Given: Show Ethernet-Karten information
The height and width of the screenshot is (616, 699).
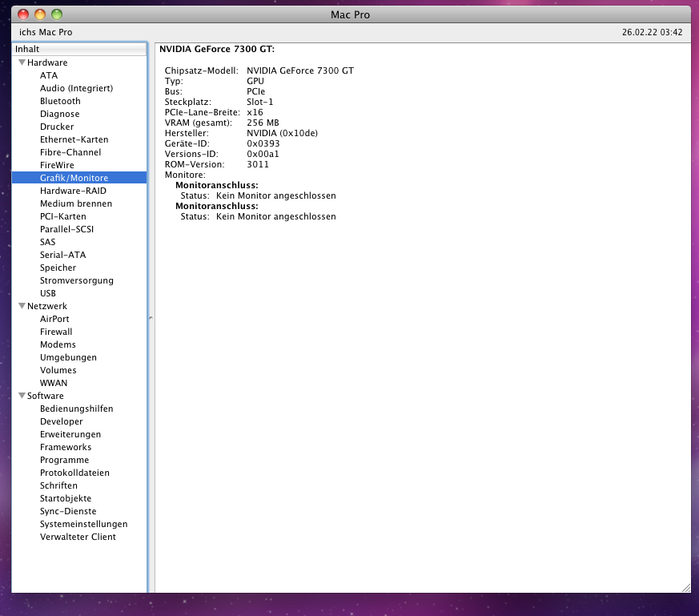Looking at the screenshot, I should coord(74,139).
